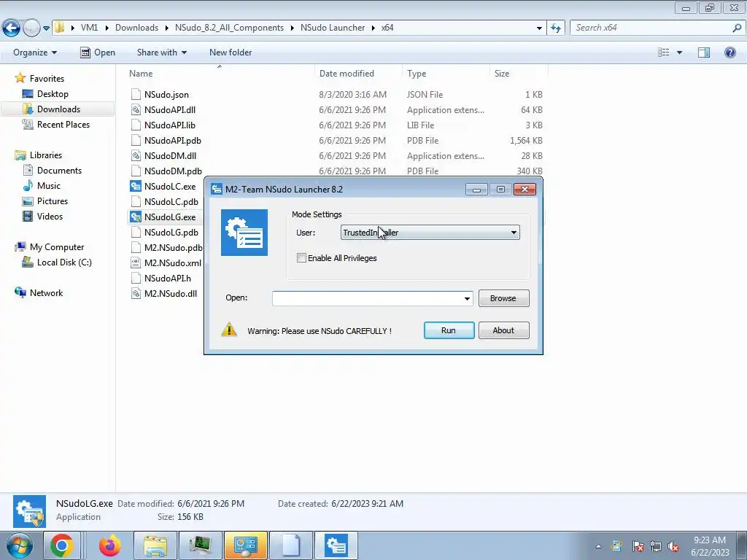
Task: Show hidden tray icons arrow
Action: [x=598, y=546]
